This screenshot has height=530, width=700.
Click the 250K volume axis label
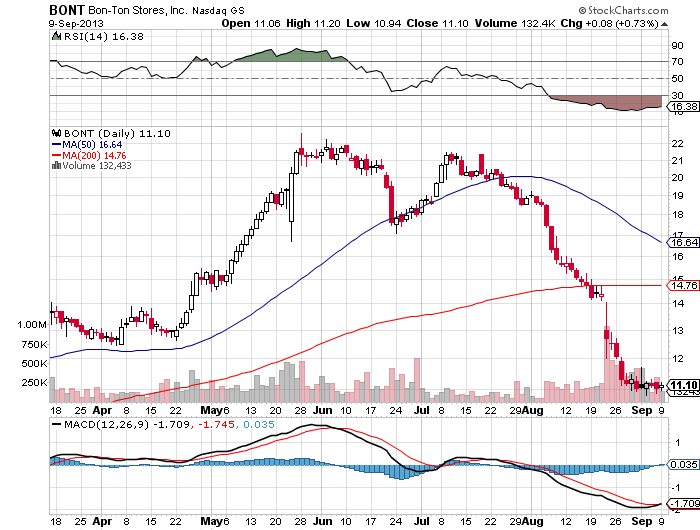34,383
